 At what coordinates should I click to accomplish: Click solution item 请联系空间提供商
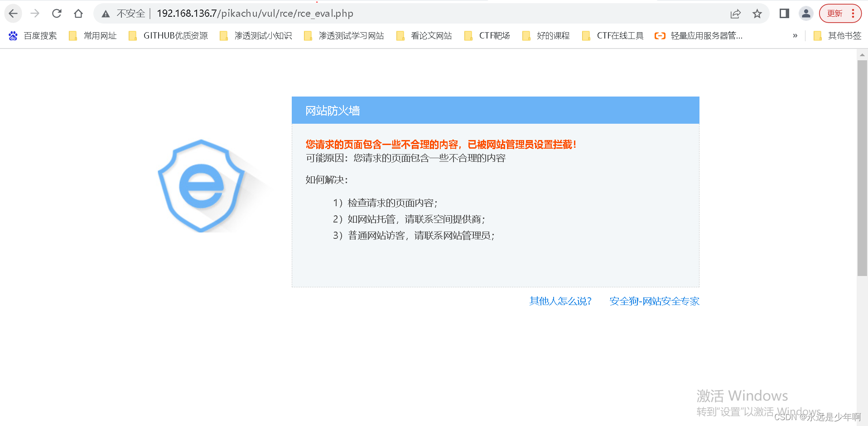(x=409, y=219)
